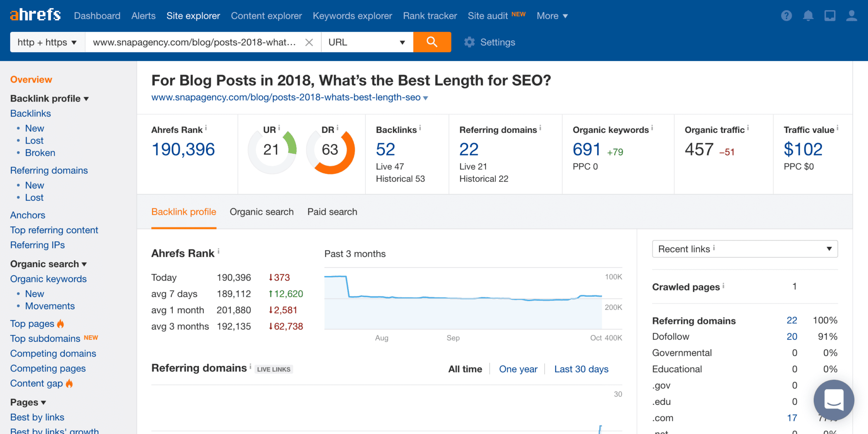
Task: Select the Backlink profile tab
Action: [184, 212]
